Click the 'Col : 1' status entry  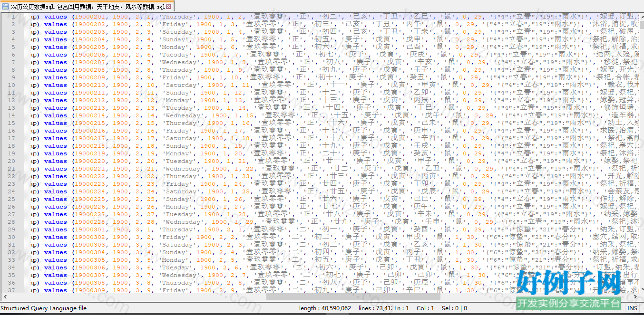point(425,308)
